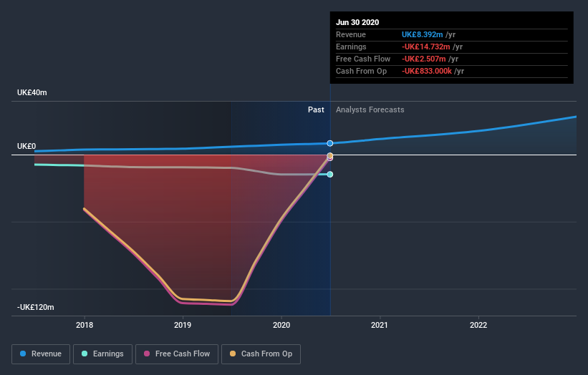The image size is (588, 375).
Task: Click the blue Revenue data point marker
Action: (330, 143)
